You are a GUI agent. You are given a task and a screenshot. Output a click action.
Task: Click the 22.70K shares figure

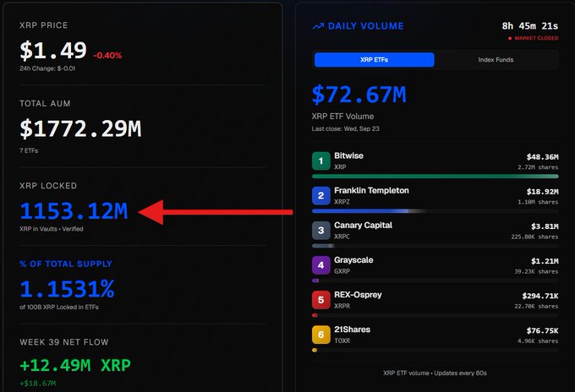536,307
